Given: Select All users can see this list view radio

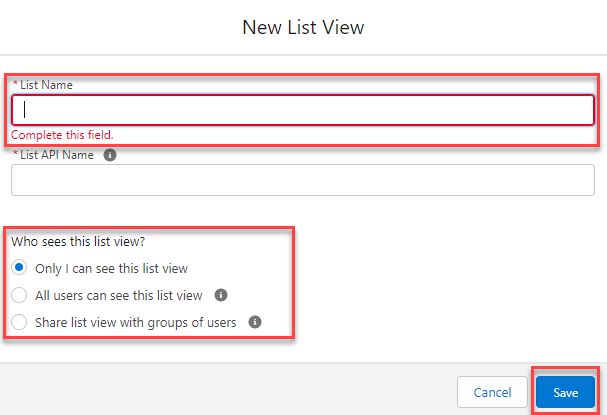Looking at the screenshot, I should [x=19, y=295].
